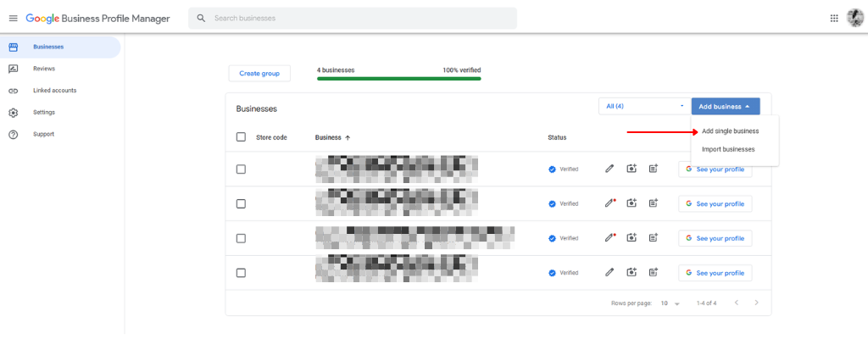This screenshot has height=339, width=868.
Task: Create a post for the second business row
Action: coord(654,203)
